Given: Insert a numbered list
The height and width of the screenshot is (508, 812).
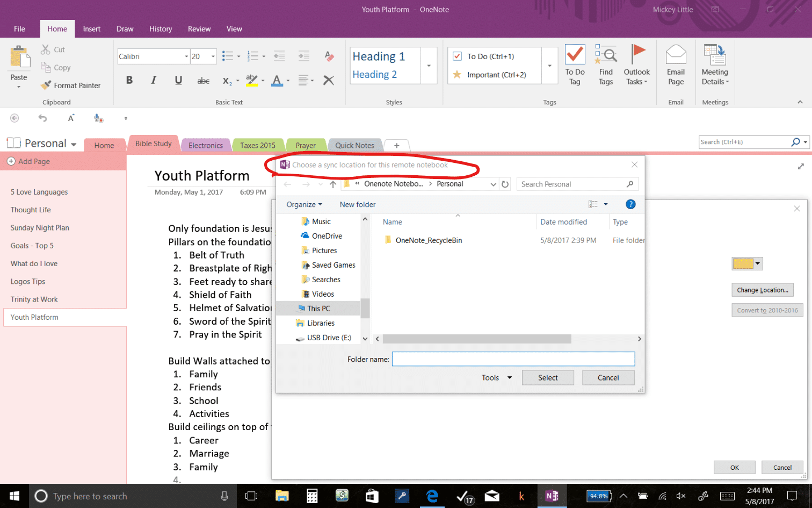Looking at the screenshot, I should (253, 56).
